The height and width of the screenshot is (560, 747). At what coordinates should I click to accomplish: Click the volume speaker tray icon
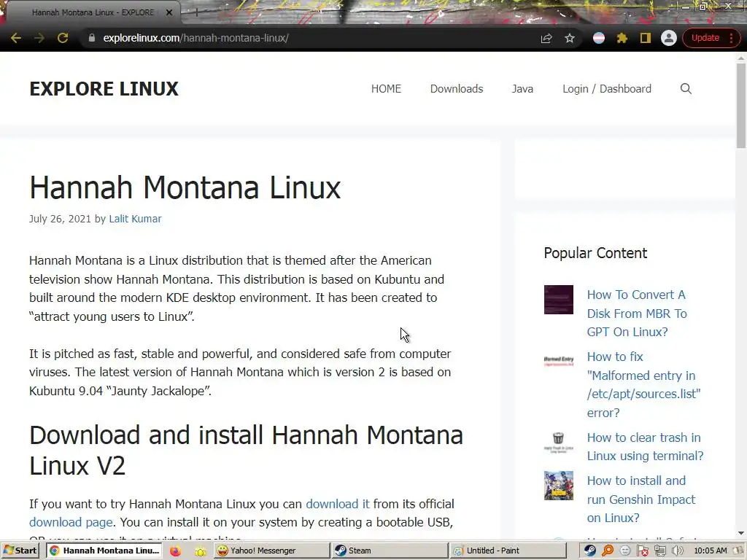point(677,551)
